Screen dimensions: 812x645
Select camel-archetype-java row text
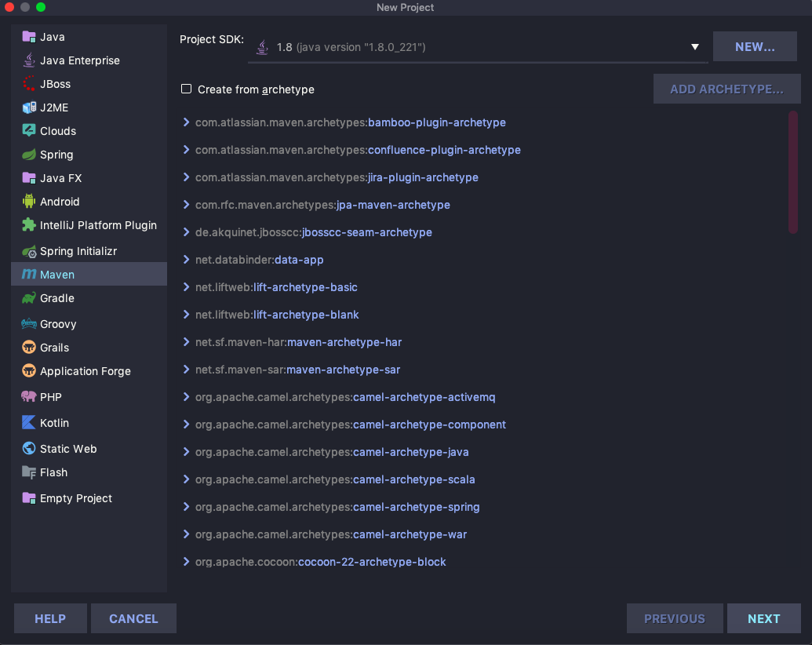point(332,452)
